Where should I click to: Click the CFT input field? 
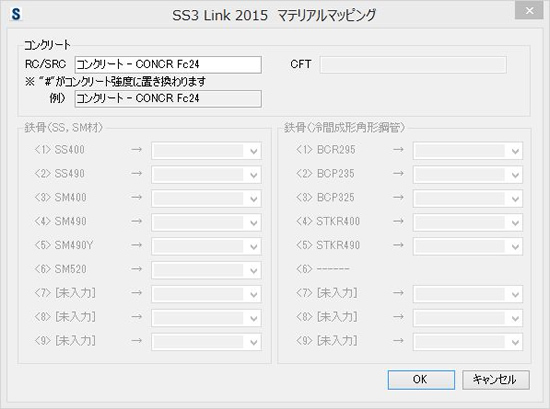413,65
